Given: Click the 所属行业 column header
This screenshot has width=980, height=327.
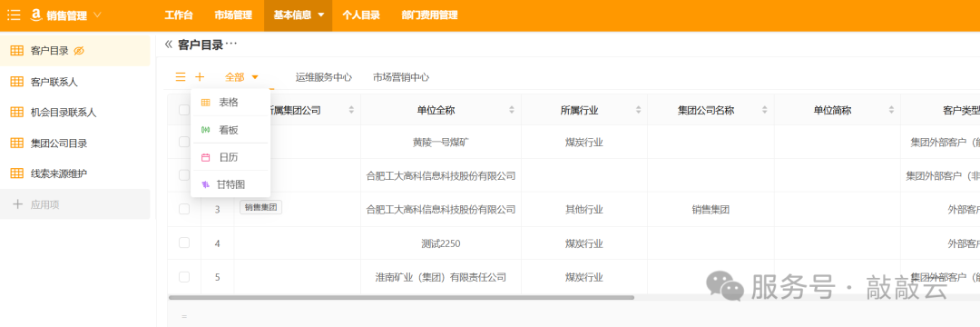Looking at the screenshot, I should coord(579,110).
